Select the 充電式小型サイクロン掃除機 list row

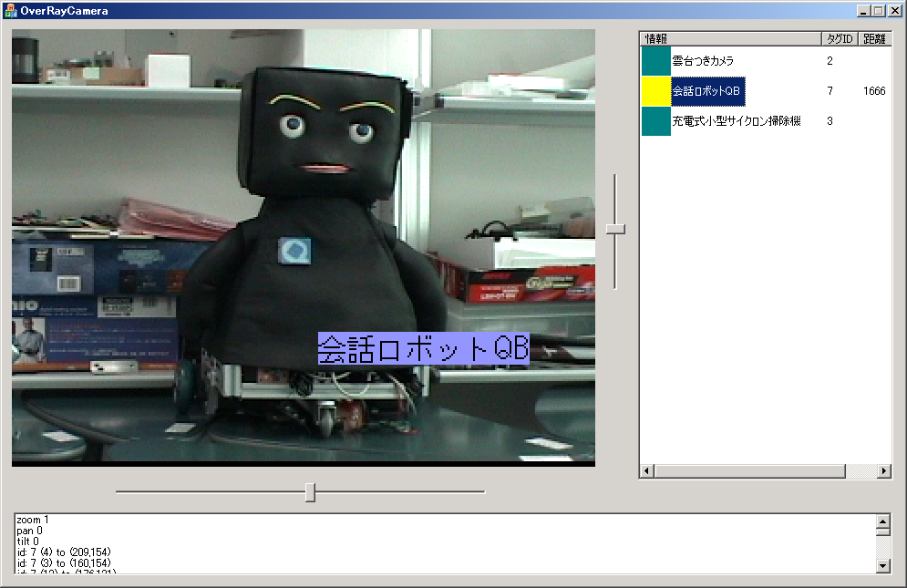[x=766, y=121]
